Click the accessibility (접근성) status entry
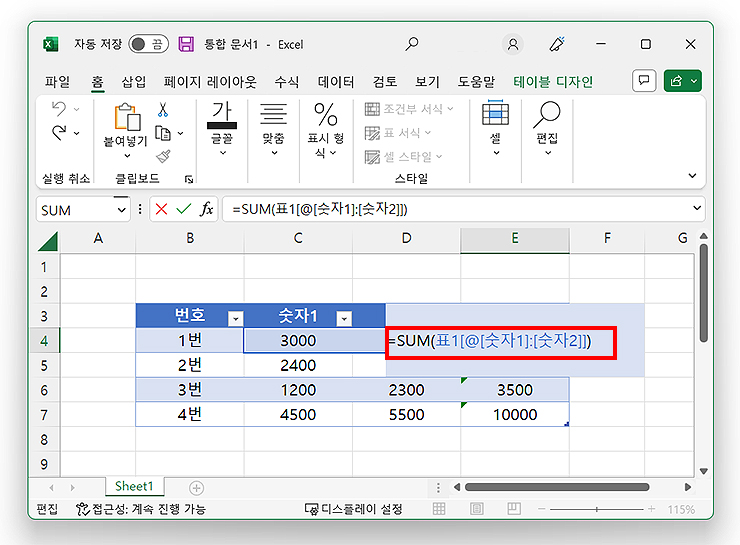740x545 pixels. pyautogui.click(x=141, y=509)
